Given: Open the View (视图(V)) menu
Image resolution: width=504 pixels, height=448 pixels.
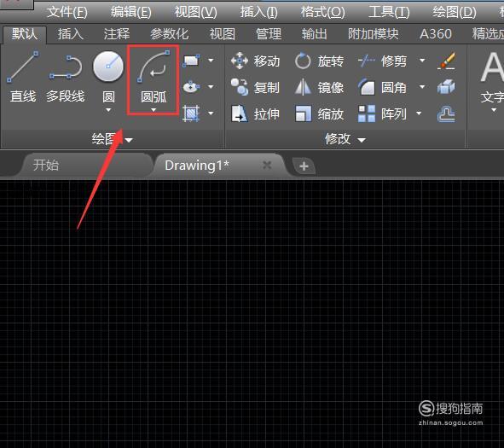Looking at the screenshot, I should (x=196, y=12).
